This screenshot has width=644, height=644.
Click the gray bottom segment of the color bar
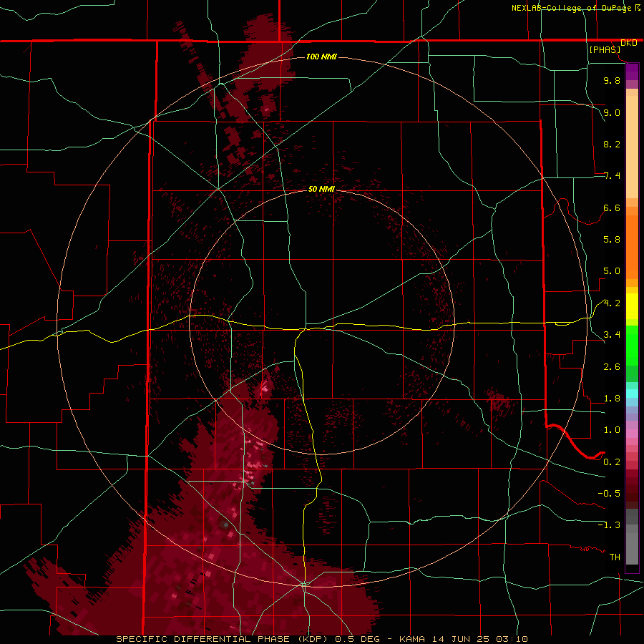632,548
